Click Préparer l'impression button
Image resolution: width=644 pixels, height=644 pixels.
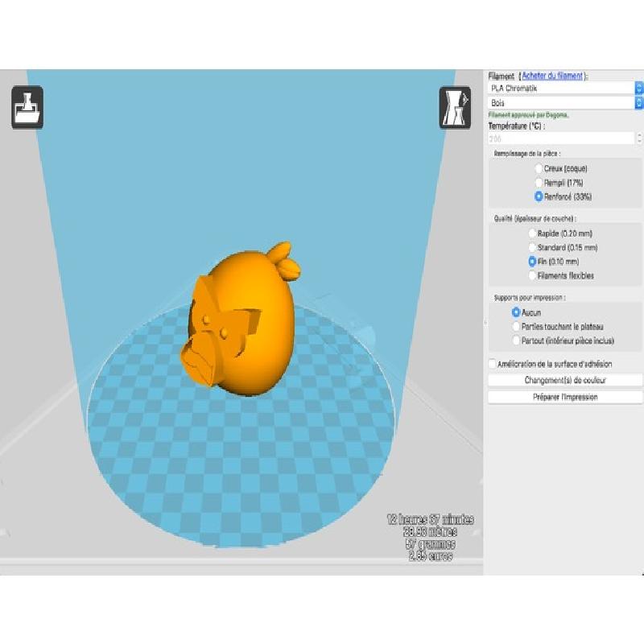(565, 397)
